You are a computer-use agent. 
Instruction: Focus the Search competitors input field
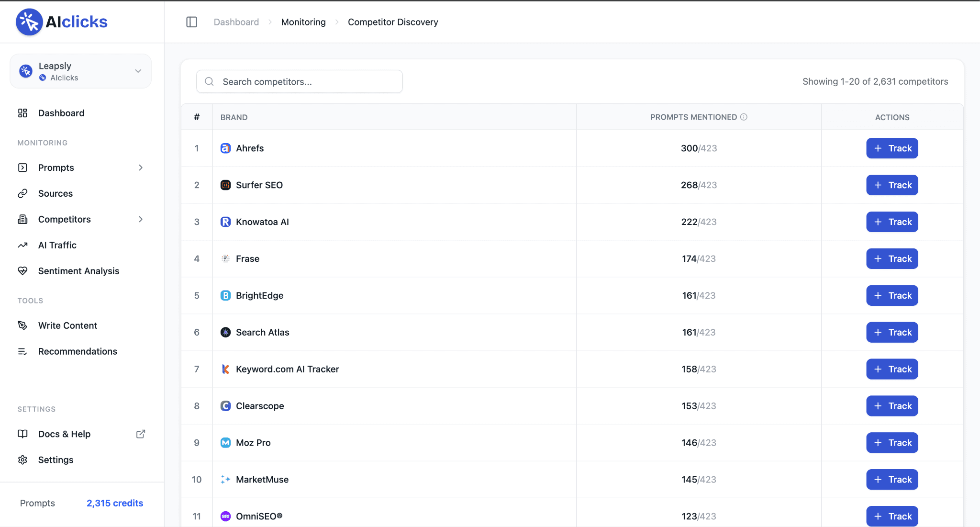pos(306,82)
